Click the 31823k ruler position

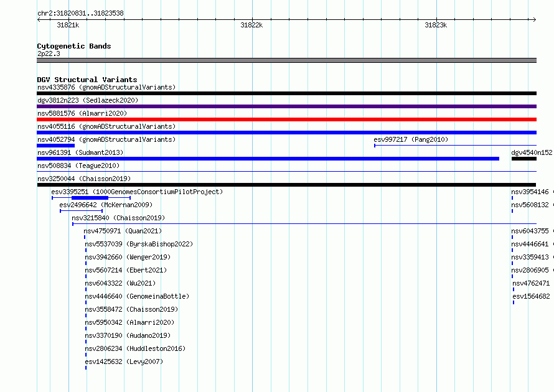coord(436,25)
